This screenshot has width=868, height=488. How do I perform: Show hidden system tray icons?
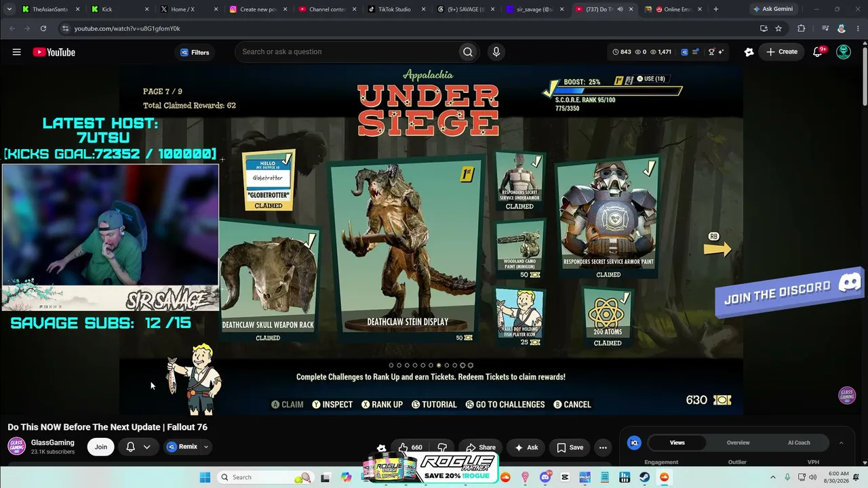(x=772, y=477)
